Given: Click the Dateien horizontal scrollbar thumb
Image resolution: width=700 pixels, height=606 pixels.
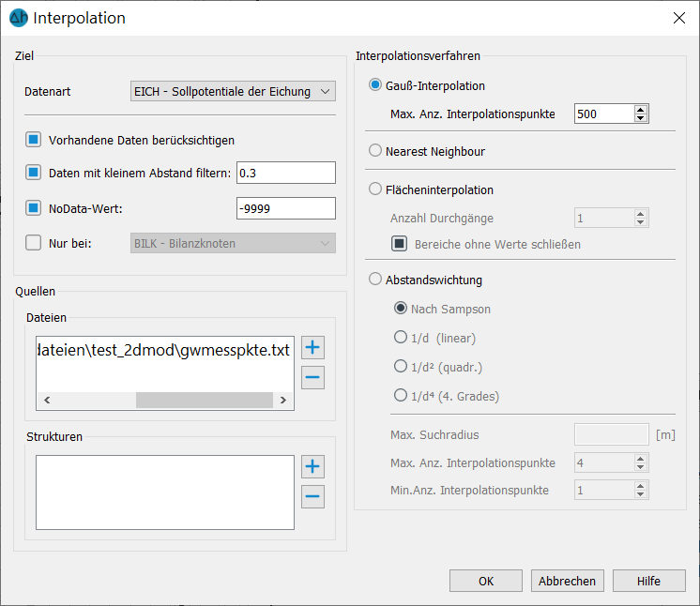Looking at the screenshot, I should (205, 400).
